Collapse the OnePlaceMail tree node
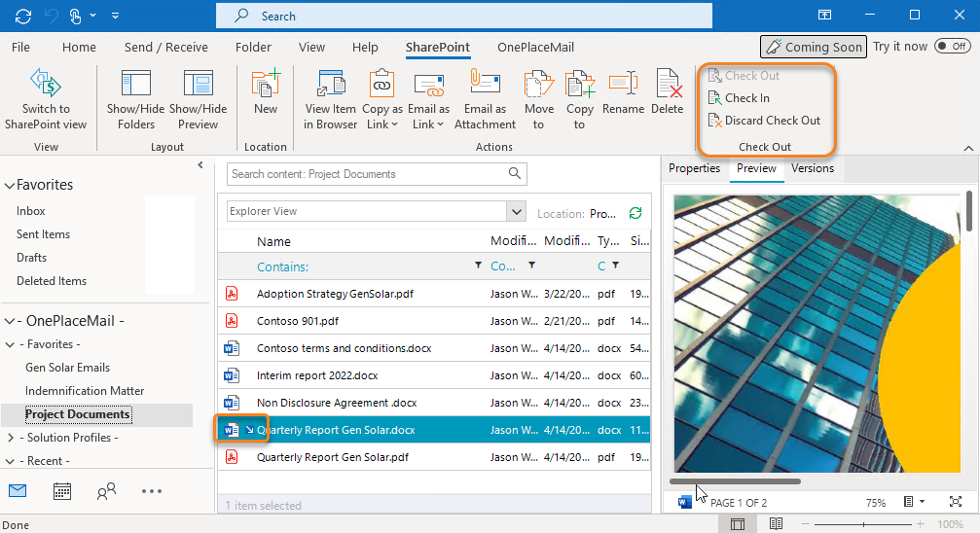This screenshot has width=980, height=533. pyautogui.click(x=10, y=321)
